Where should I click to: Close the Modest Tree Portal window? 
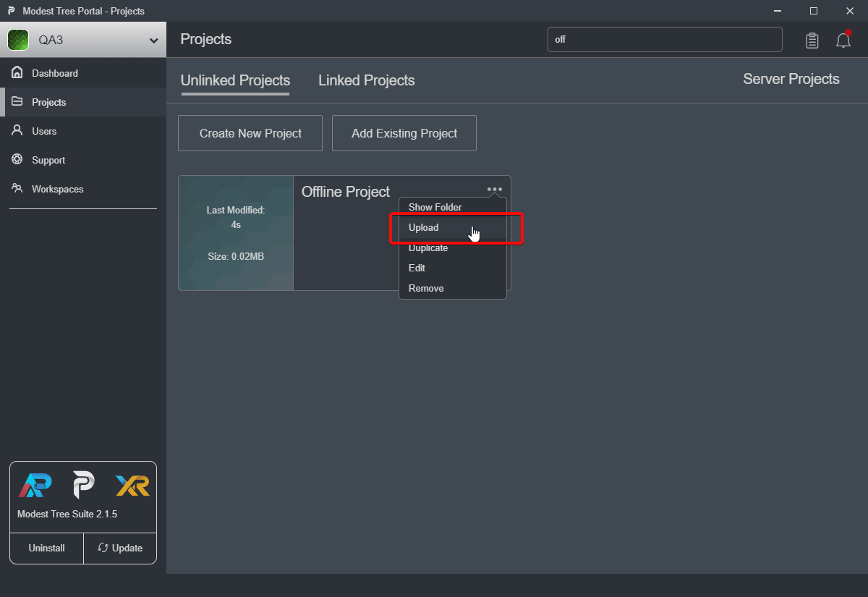point(850,11)
